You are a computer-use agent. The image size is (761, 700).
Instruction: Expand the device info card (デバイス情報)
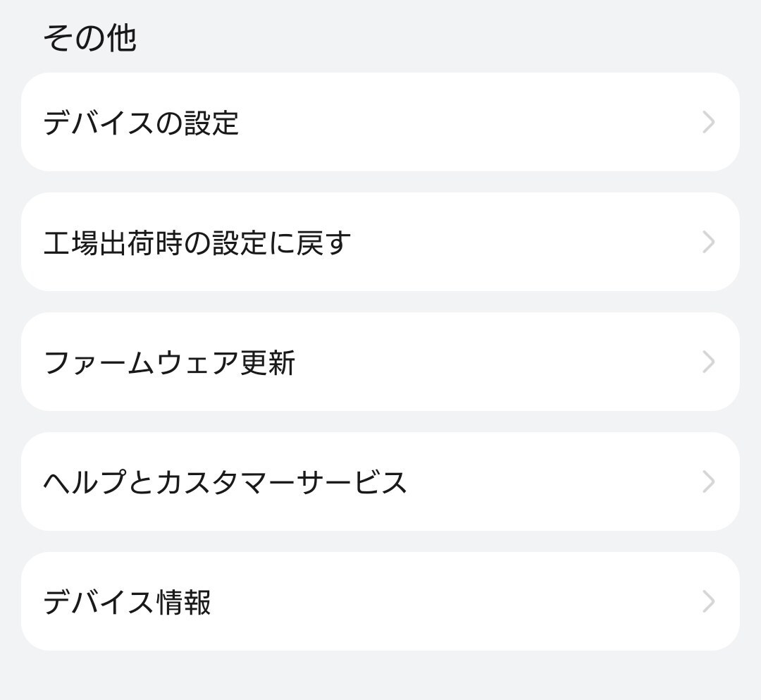[380, 601]
